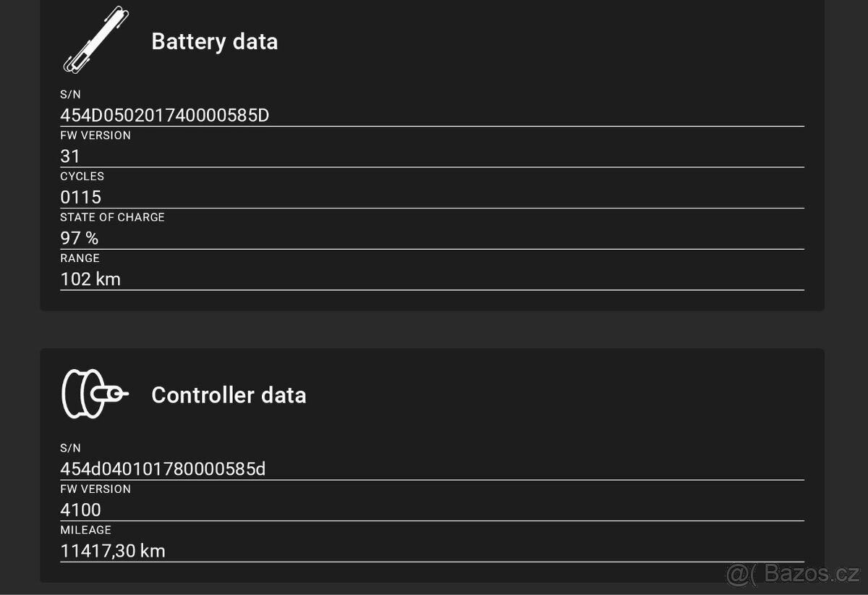Click the state of charge value 97 %
868x595 pixels.
(79, 238)
